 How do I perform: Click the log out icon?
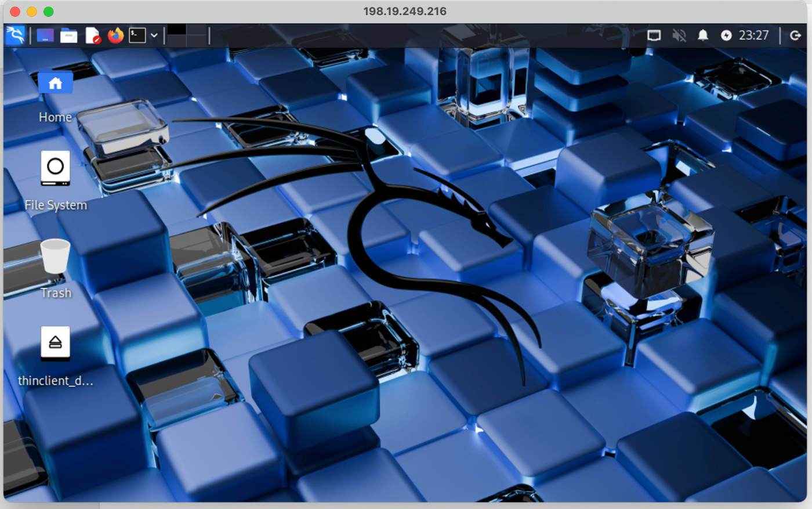(x=796, y=35)
